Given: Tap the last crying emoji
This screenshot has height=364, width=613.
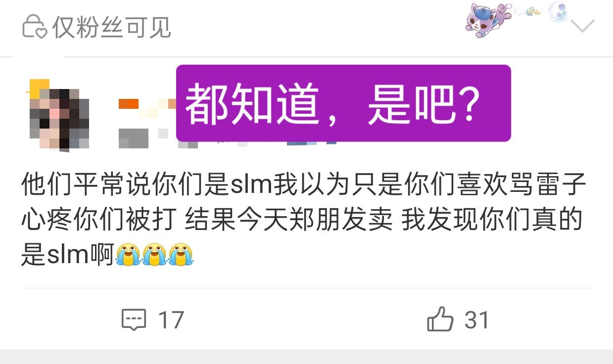Looking at the screenshot, I should coord(181,254).
